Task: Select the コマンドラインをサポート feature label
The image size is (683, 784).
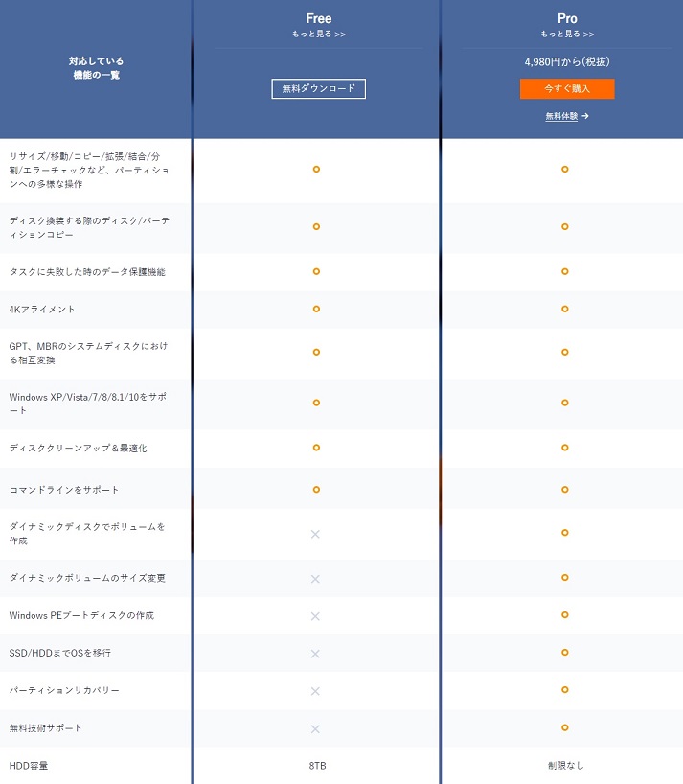Action: coord(64,490)
